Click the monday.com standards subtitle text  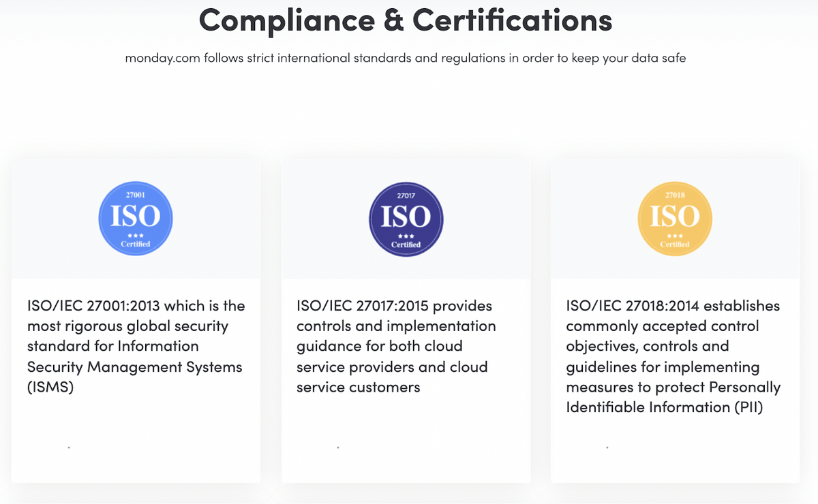coord(405,58)
